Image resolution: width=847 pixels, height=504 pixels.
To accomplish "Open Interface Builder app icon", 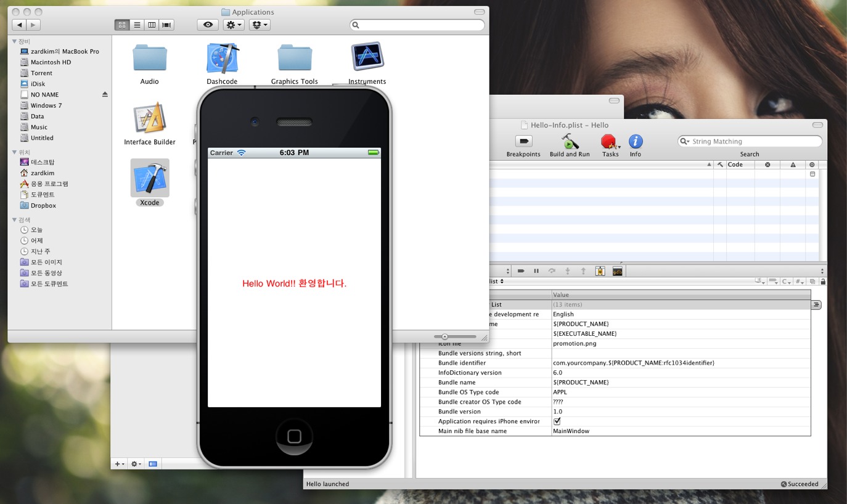I will (150, 118).
